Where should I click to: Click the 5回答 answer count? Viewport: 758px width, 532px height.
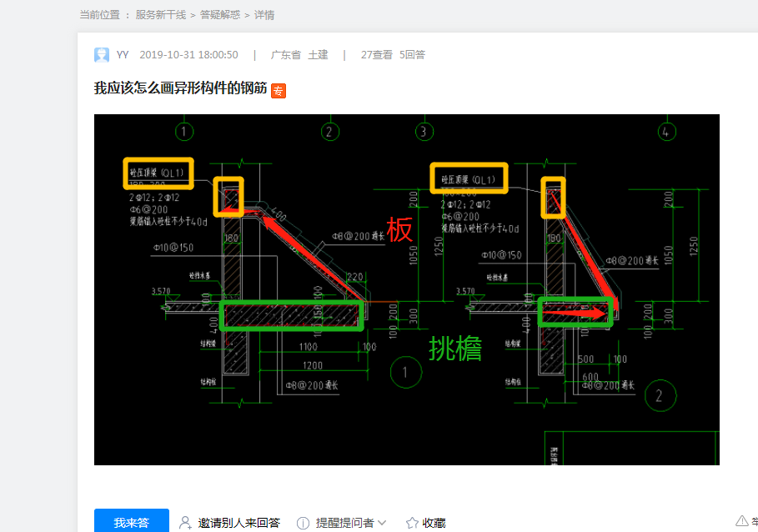tap(413, 54)
